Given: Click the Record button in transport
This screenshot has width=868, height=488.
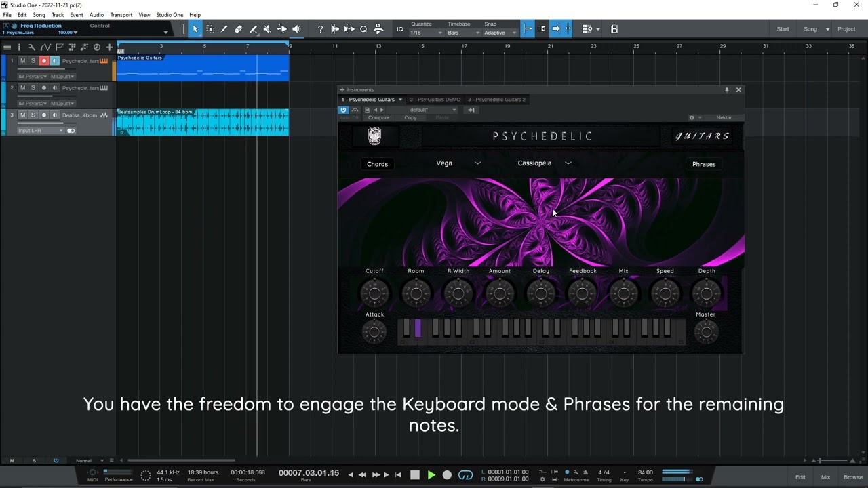Looking at the screenshot, I should pyautogui.click(x=447, y=475).
